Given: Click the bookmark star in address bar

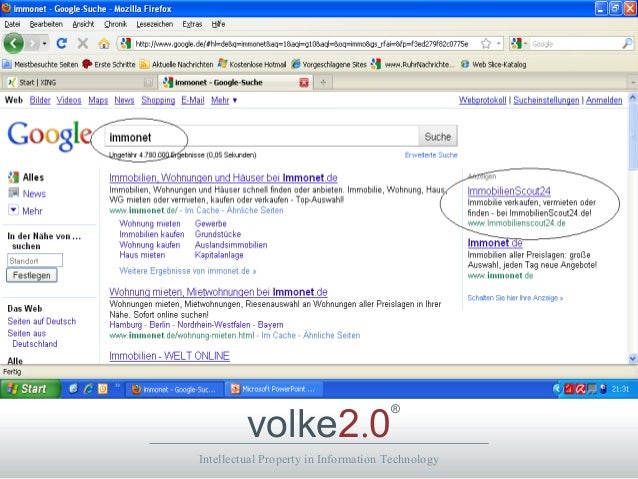Looking at the screenshot, I should tap(486, 44).
